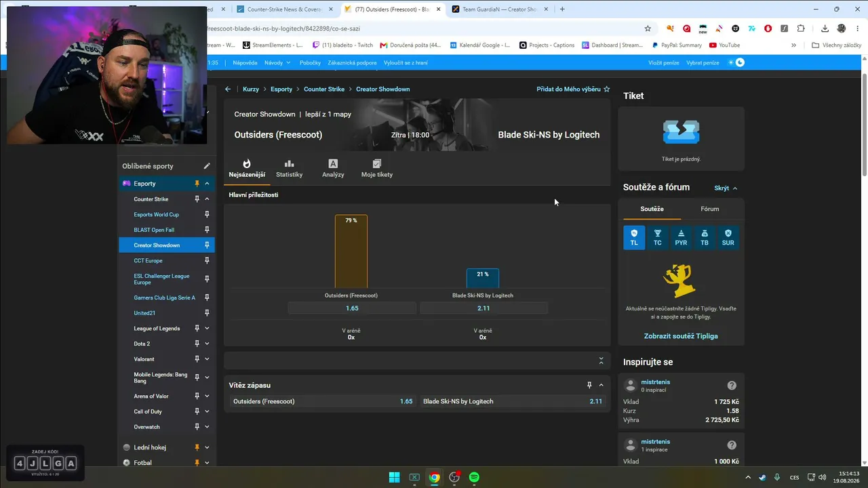Screen dimensions: 868x488
Task: Click 2.11 odds under the 21 % bar
Action: [x=484, y=308]
